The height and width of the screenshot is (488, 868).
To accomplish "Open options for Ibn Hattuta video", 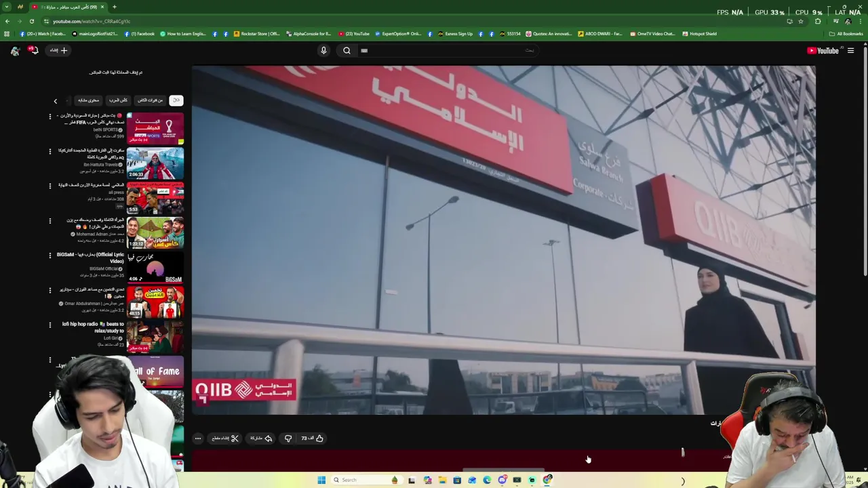I will point(50,151).
